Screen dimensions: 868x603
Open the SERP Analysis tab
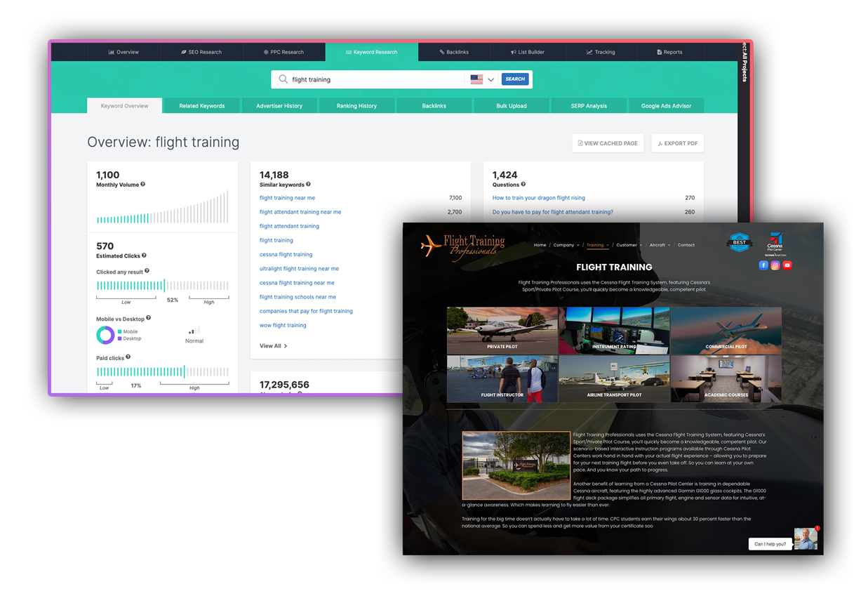click(589, 105)
